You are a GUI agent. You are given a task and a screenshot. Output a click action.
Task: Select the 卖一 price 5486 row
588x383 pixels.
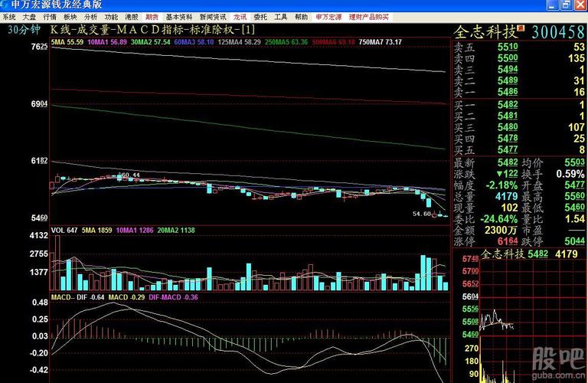519,92
